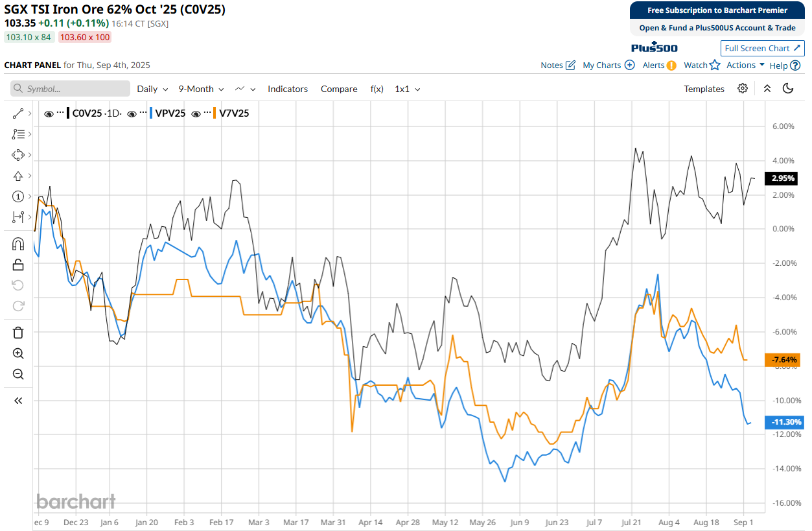Click the trash icon to delete drawings
812x531 pixels.
click(x=18, y=333)
